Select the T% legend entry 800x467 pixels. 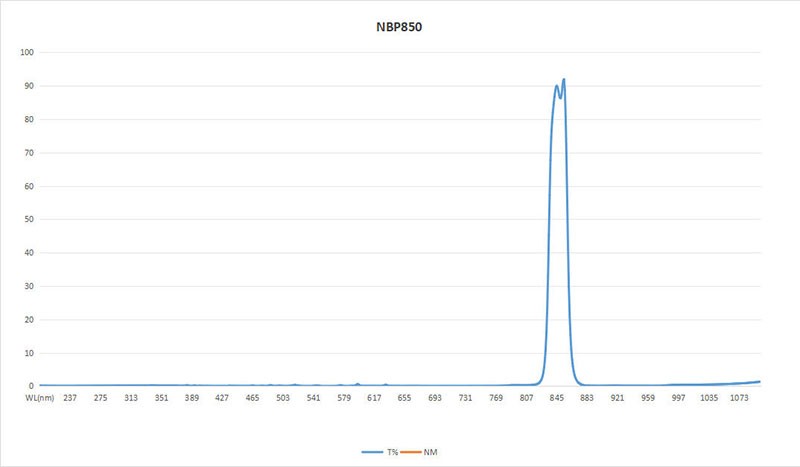pyautogui.click(x=392, y=453)
